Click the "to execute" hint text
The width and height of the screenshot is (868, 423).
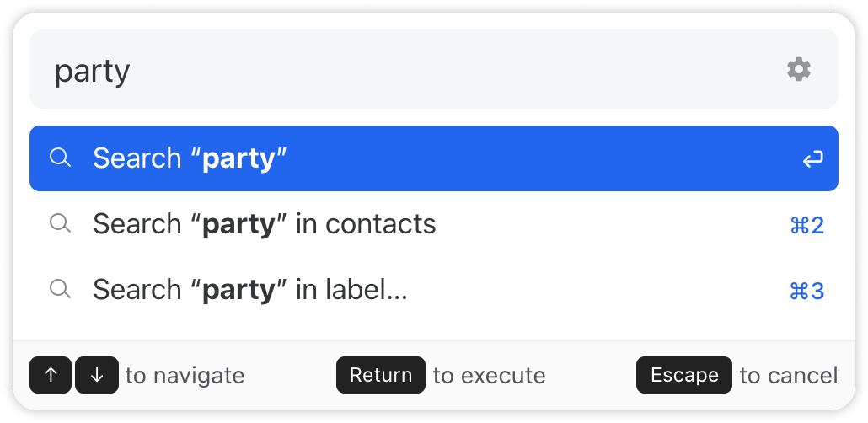tap(489, 375)
